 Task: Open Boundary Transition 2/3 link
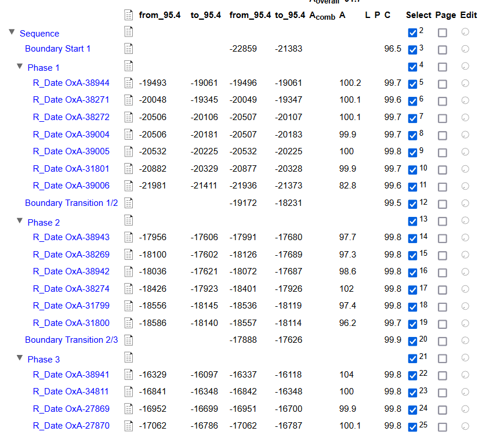[x=71, y=340]
